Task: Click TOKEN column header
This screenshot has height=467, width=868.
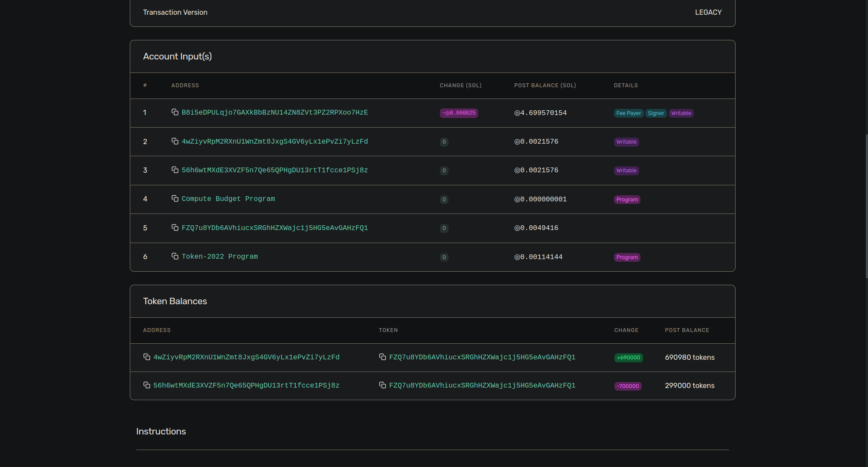Action: (x=388, y=330)
